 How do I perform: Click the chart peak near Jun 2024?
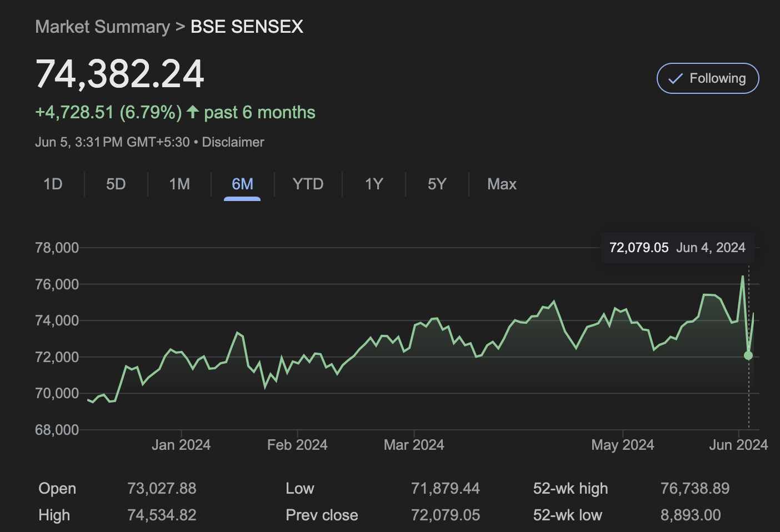pyautogui.click(x=743, y=277)
